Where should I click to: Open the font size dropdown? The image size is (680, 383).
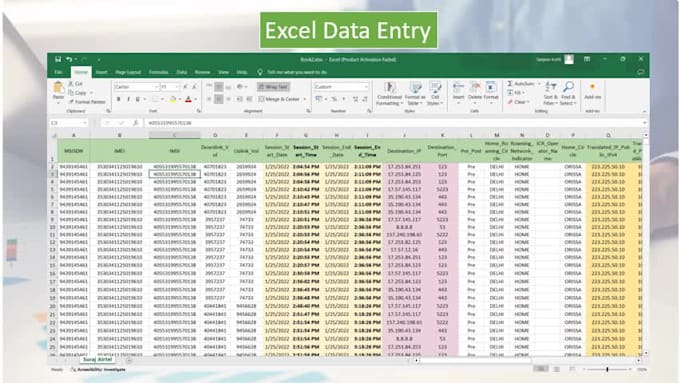(177, 87)
